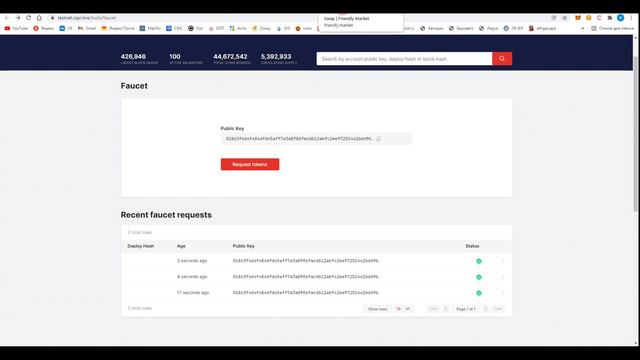Open the CMC bookmark

click(x=175, y=29)
